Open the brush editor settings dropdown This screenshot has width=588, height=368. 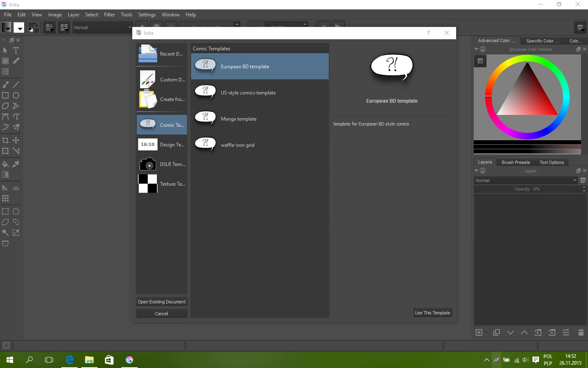49,27
